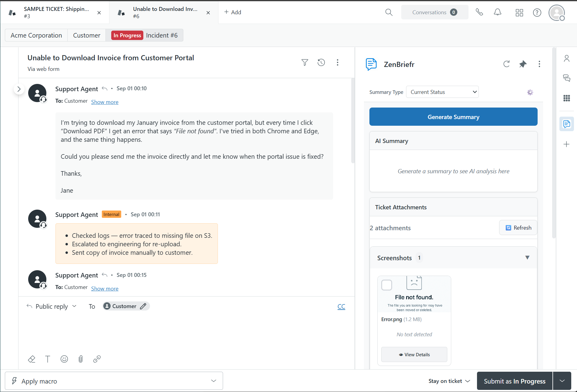Open the Stay on ticket dropdown
The height and width of the screenshot is (392, 577).
[x=449, y=381]
